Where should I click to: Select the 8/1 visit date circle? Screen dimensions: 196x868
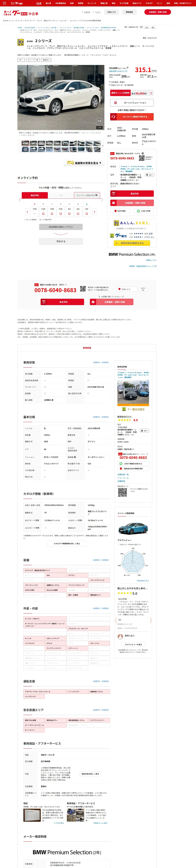(69, 214)
